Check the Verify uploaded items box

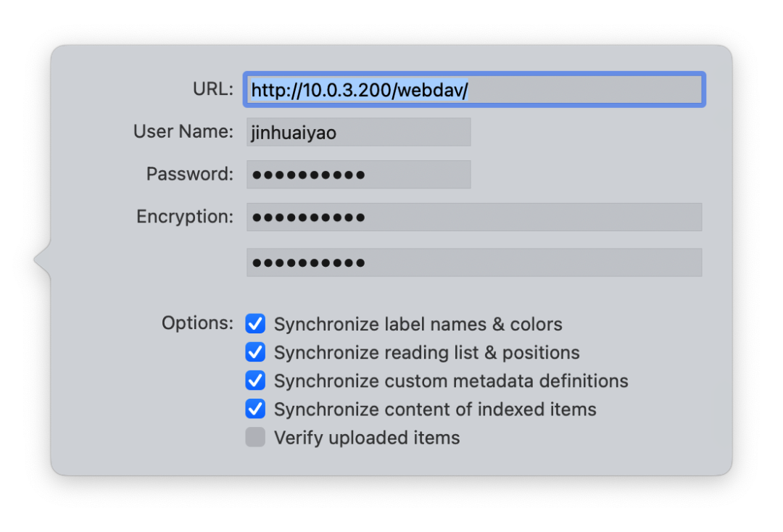255,437
